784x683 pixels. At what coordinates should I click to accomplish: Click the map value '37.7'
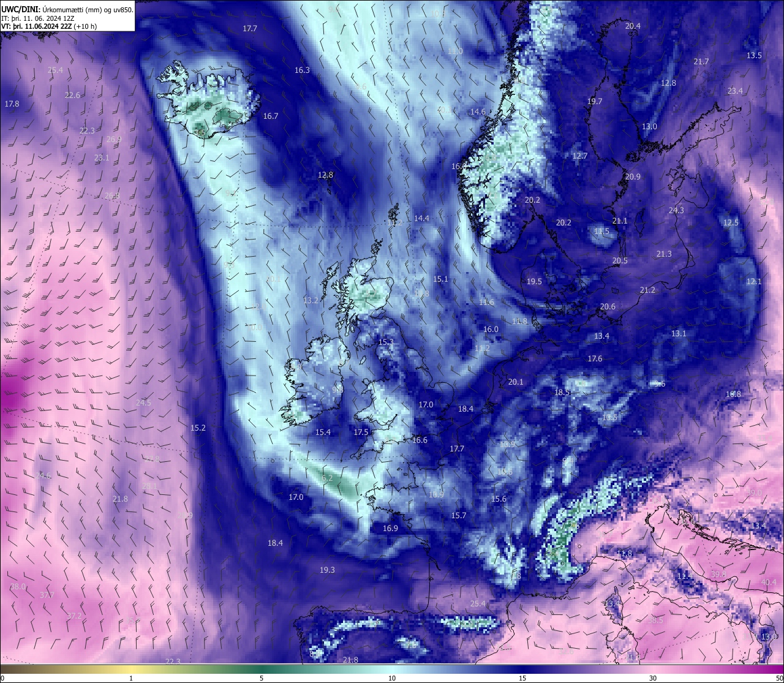[x=47, y=595]
